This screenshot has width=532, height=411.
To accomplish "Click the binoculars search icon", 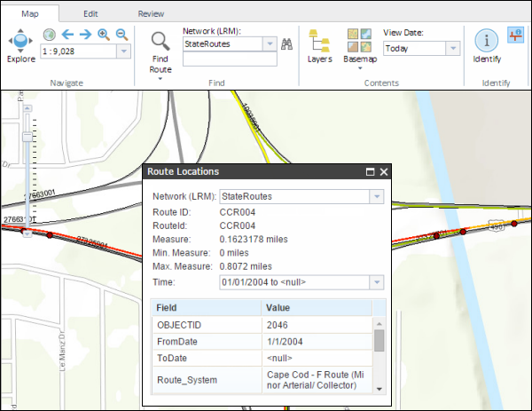I will [286, 43].
